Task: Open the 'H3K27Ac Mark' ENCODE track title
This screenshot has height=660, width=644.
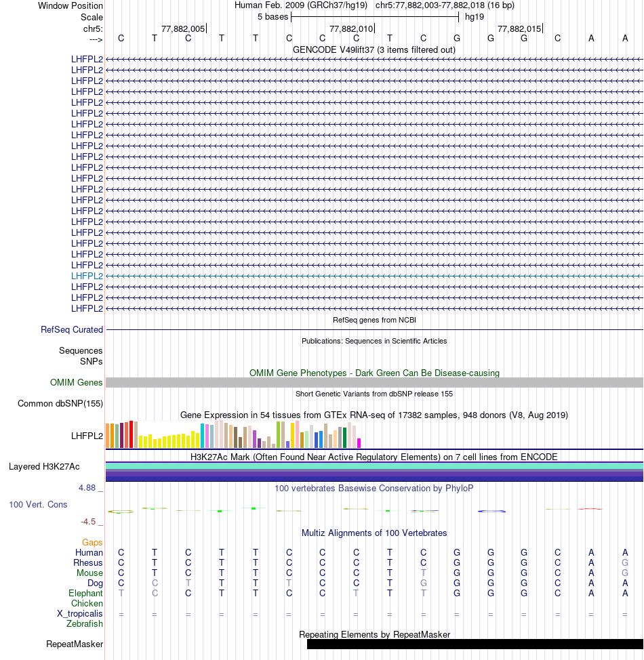Action: [374, 457]
